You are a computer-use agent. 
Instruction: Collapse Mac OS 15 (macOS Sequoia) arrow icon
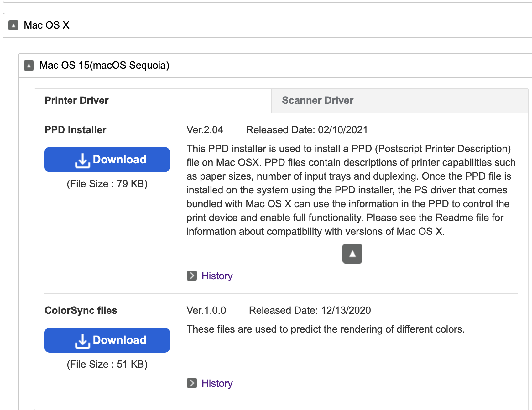point(29,65)
